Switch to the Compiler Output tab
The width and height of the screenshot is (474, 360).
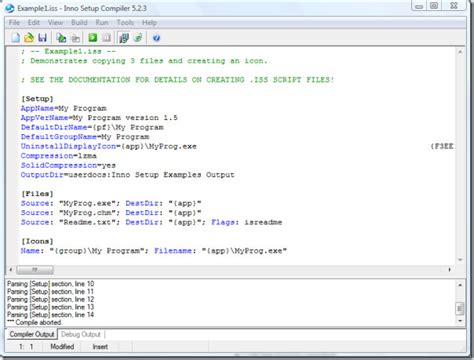point(32,334)
